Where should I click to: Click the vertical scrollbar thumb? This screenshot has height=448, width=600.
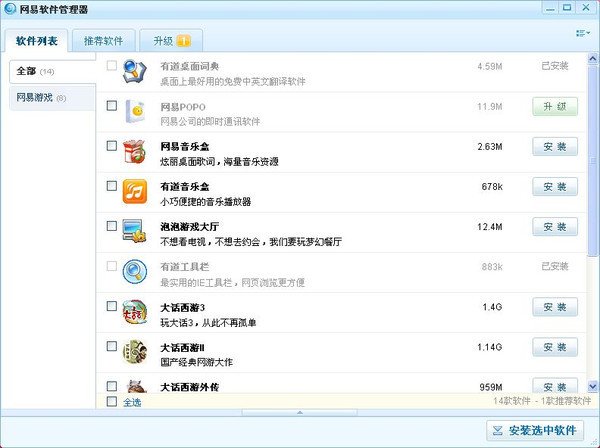tap(592, 160)
